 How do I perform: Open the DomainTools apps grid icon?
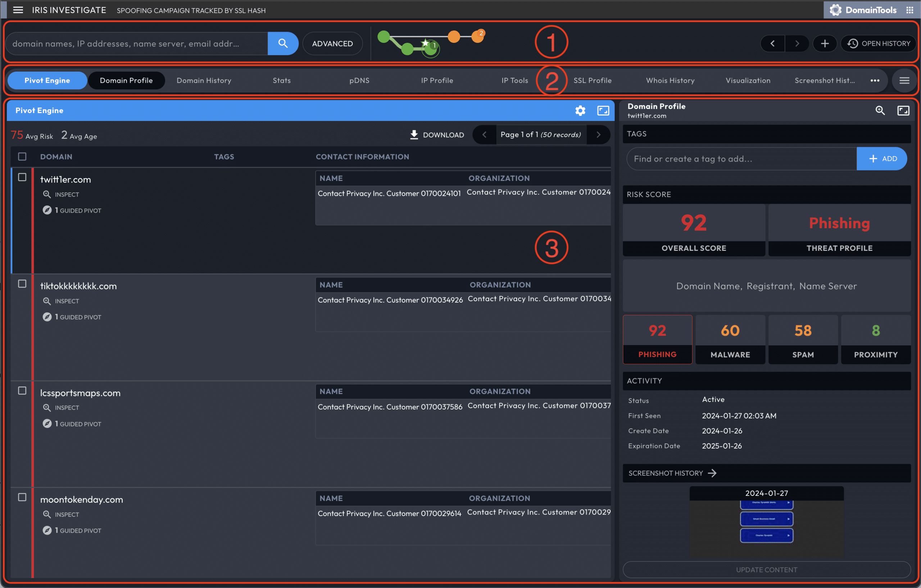tap(910, 10)
